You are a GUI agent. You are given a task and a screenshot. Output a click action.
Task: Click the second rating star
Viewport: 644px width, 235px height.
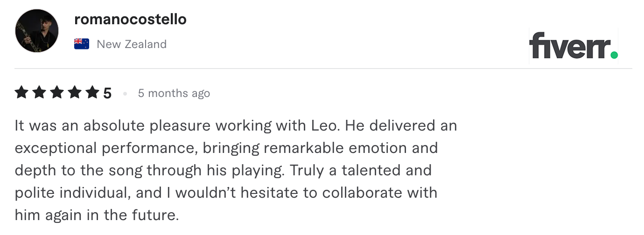pos(39,93)
